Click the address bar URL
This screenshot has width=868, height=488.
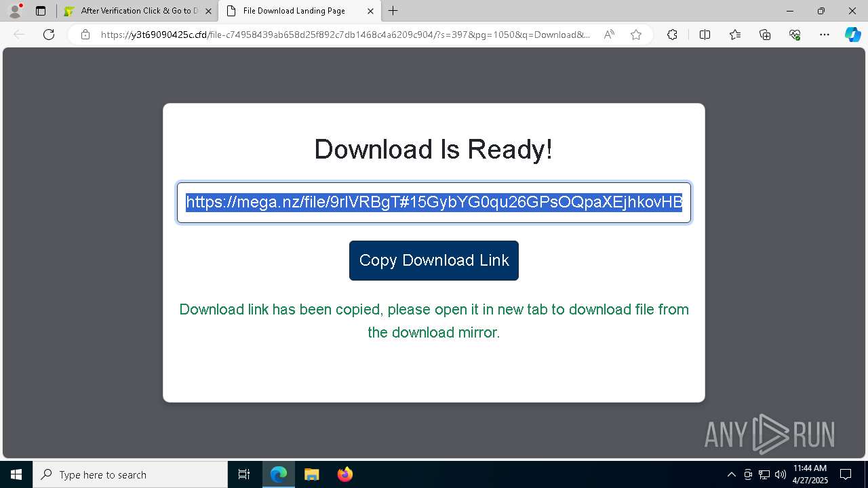pos(345,35)
